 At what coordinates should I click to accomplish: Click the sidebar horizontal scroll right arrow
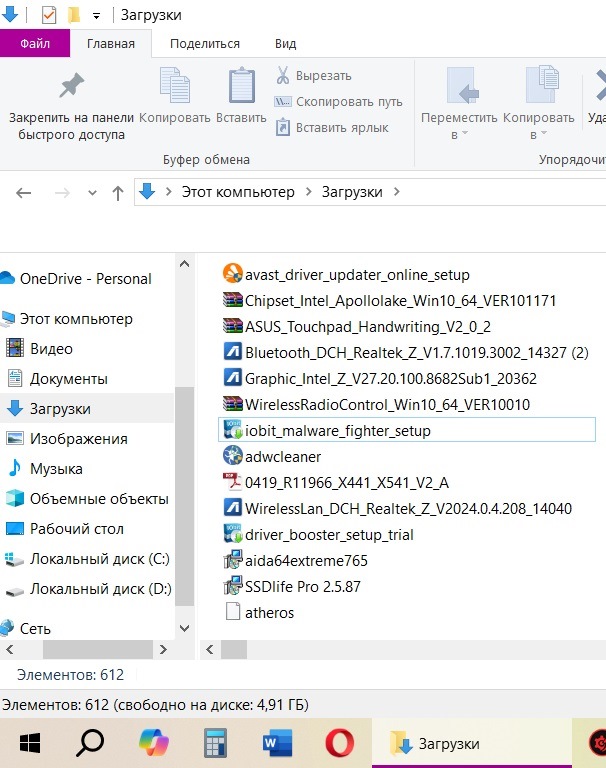[163, 649]
